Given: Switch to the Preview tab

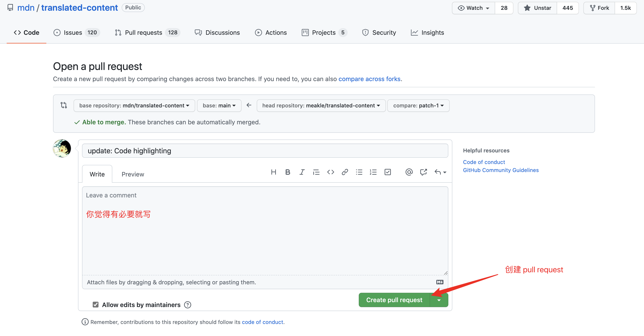Looking at the screenshot, I should (x=133, y=174).
